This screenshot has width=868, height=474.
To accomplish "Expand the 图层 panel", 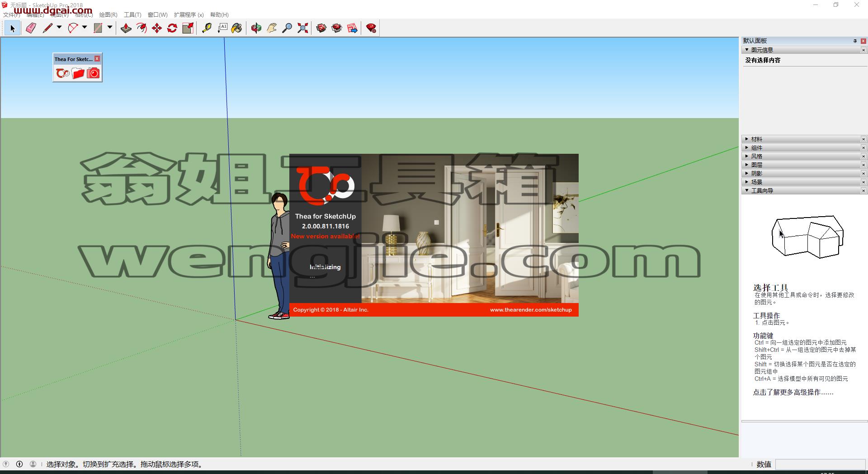I will coord(747,165).
